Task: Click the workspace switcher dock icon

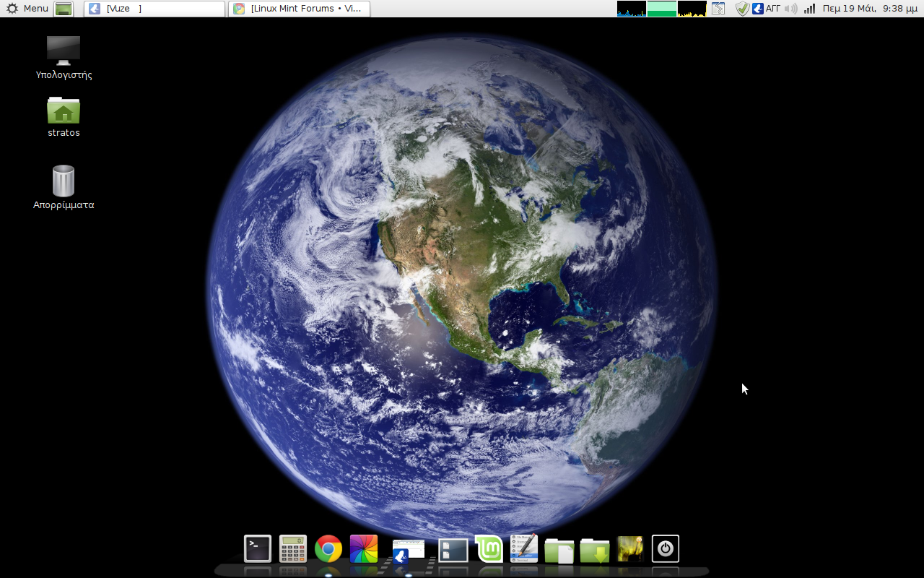Action: (x=453, y=551)
